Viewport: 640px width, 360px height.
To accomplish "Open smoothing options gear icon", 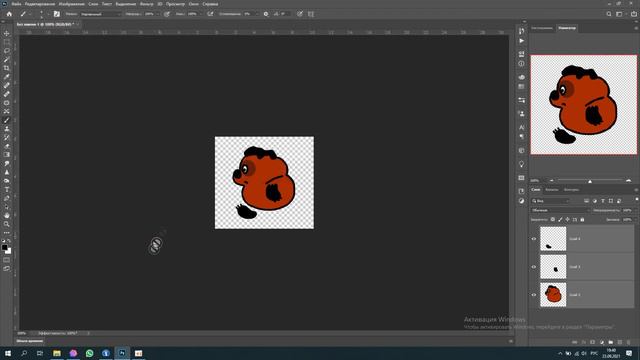I will [x=266, y=14].
